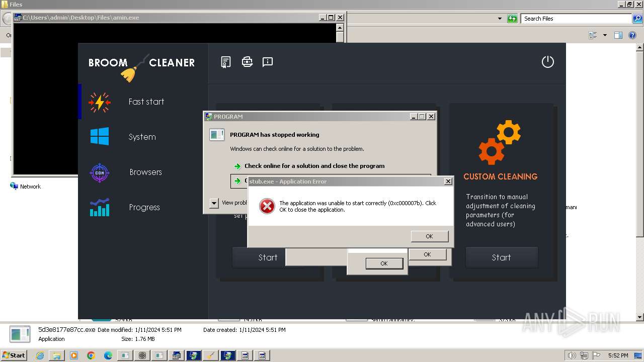Image resolution: width=644 pixels, height=362 pixels.
Task: Launch Internet Explorer from taskbar
Action: tap(40, 355)
